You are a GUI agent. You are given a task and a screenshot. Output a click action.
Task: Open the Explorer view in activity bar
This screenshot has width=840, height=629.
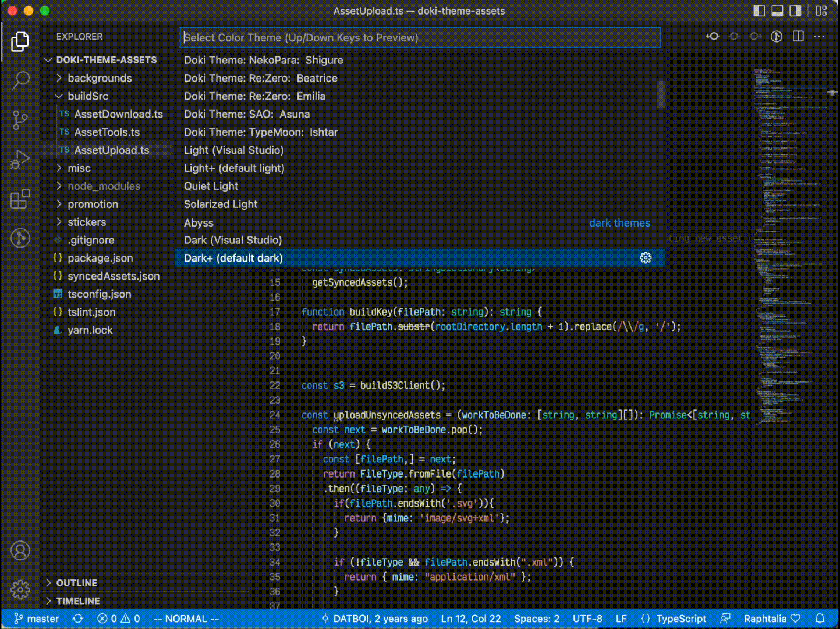(x=20, y=41)
